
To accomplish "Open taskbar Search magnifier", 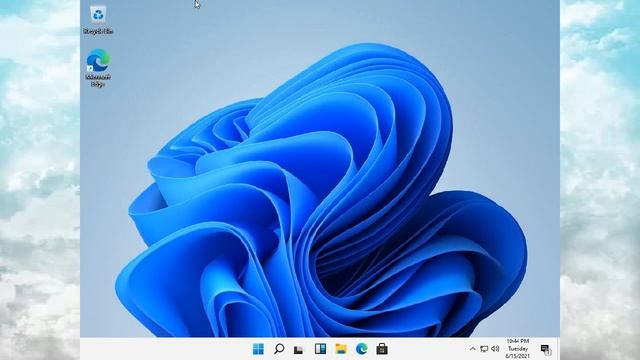I will tap(279, 349).
